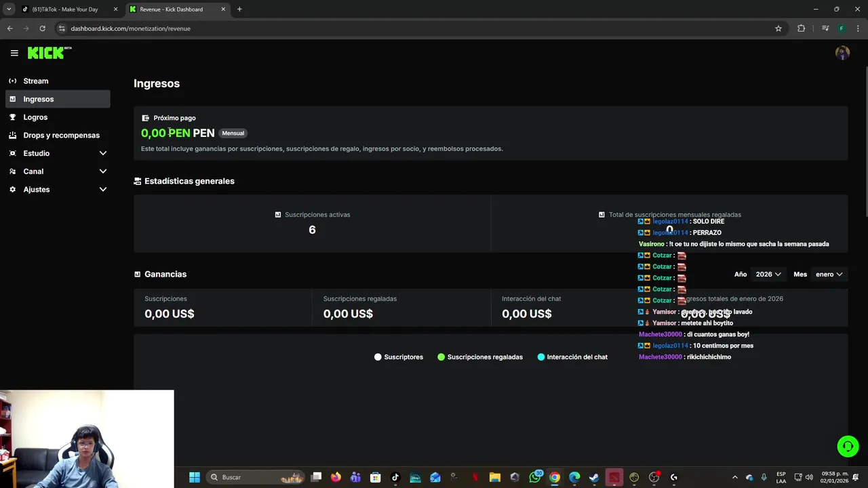The image size is (868, 488).
Task: Click the streamer webcam overlay
Action: pos(87,439)
